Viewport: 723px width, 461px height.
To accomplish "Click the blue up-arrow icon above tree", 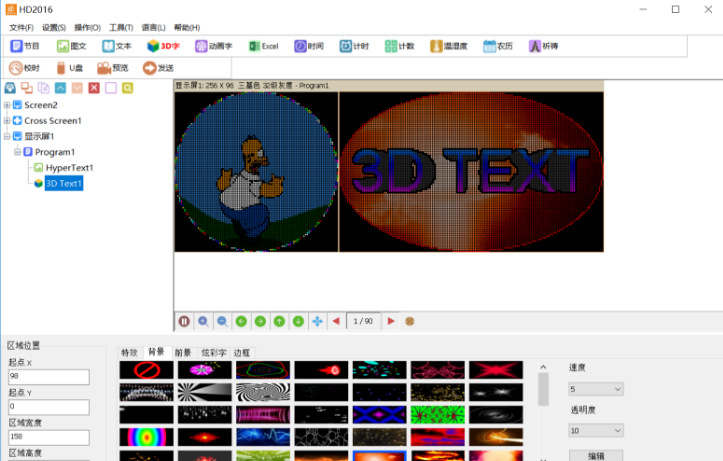I will click(x=60, y=88).
